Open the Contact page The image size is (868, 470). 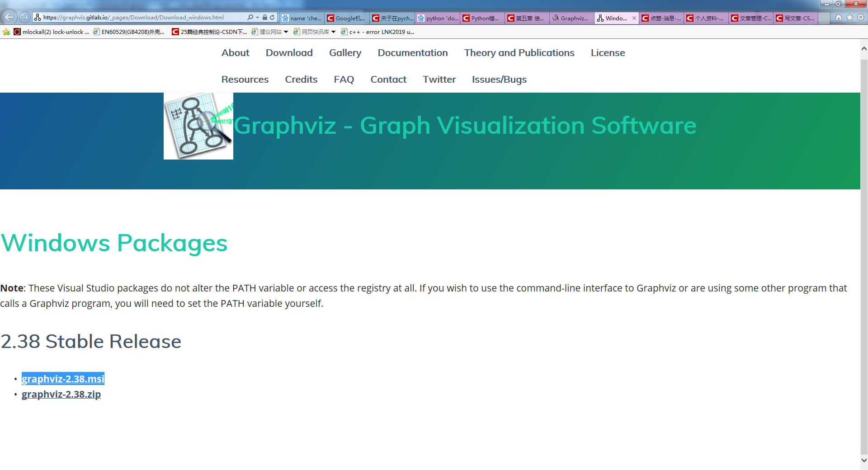tap(389, 79)
